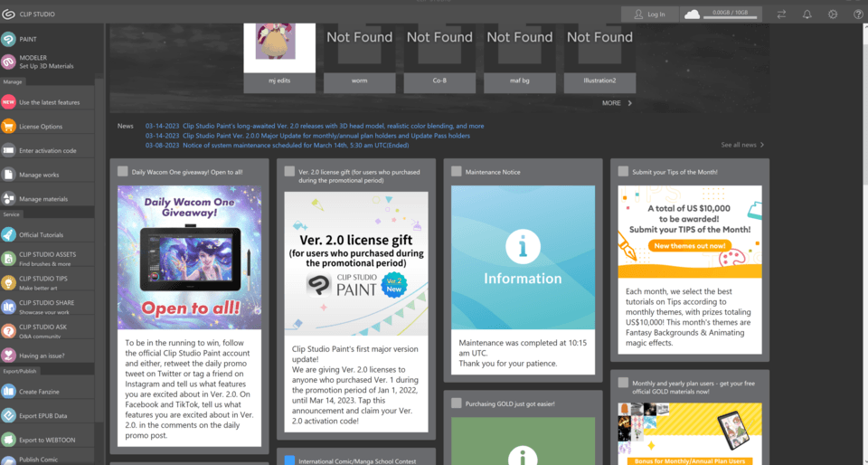Open the mj edits work thumbnail
Screen dimensions: 868x465
279,48
